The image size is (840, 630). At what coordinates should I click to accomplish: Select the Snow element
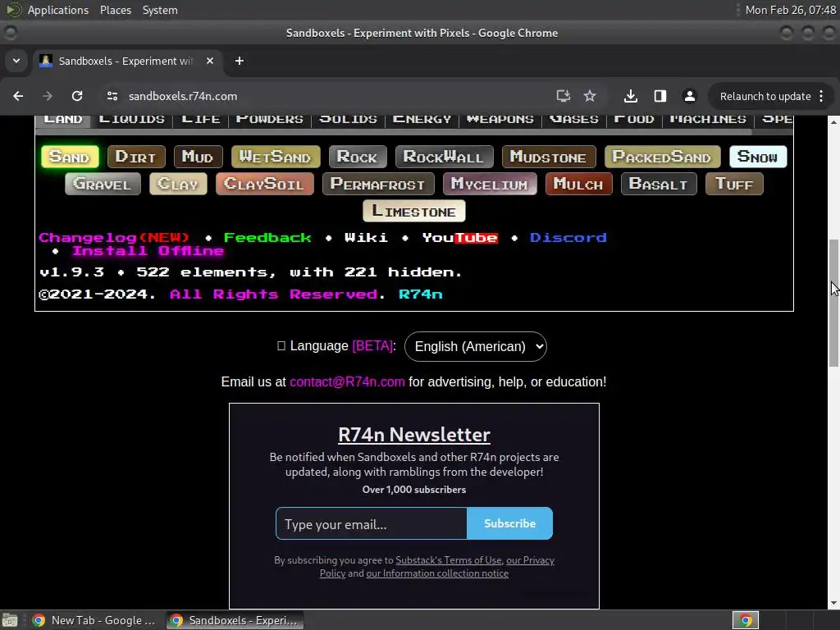757,157
